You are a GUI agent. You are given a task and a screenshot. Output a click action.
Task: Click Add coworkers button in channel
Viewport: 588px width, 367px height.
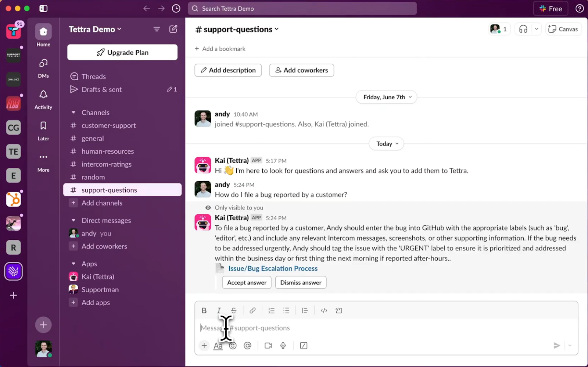[x=302, y=70]
